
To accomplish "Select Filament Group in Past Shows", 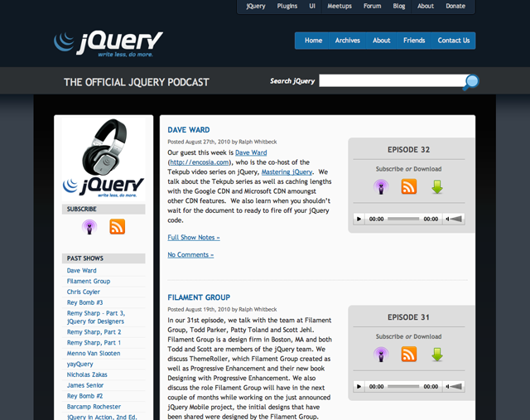I will pyautogui.click(x=89, y=281).
